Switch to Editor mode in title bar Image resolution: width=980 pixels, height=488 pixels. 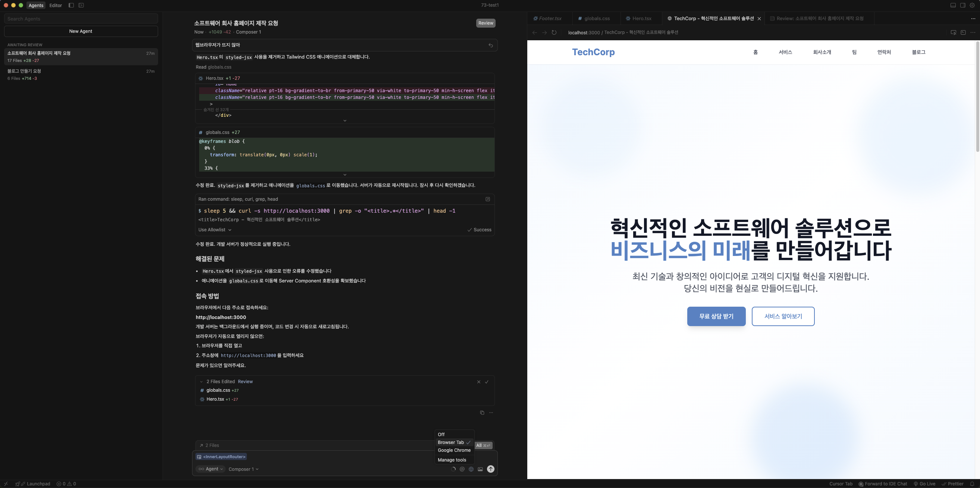pyautogui.click(x=56, y=5)
